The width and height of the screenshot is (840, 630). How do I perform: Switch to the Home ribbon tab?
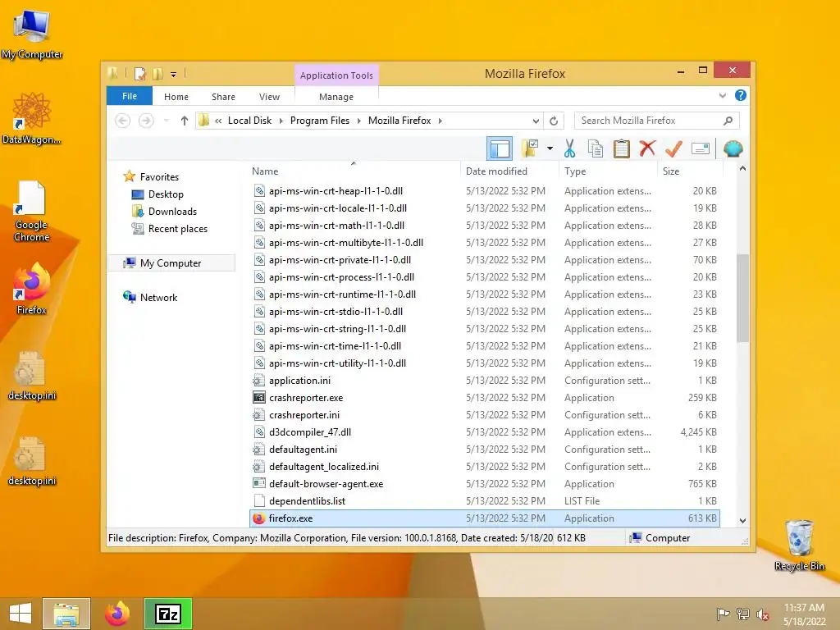[x=176, y=97]
